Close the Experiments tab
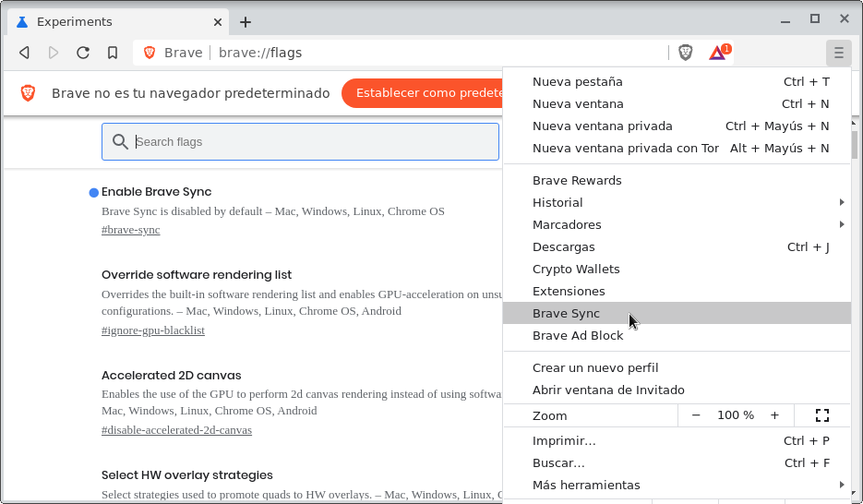The image size is (863, 504). click(218, 22)
